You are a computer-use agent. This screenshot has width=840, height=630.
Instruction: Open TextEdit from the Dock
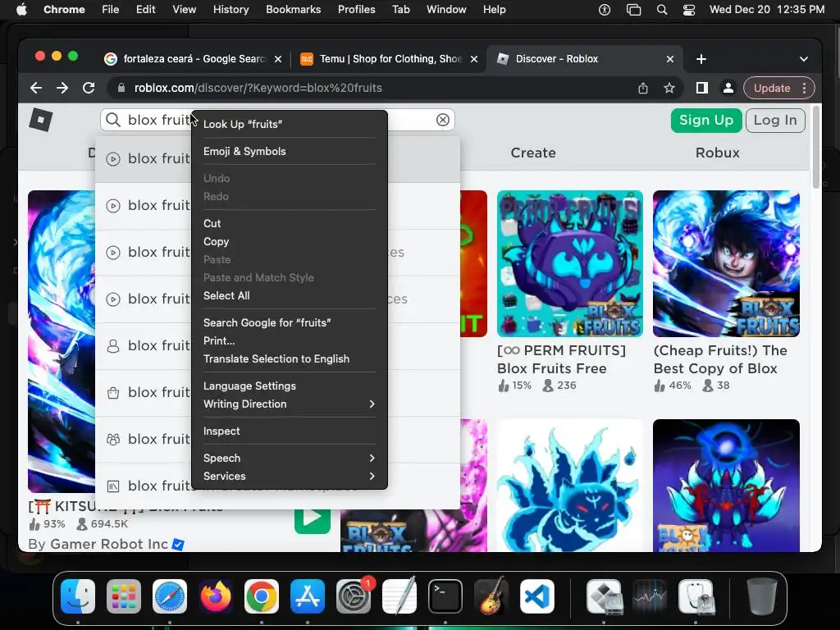(x=399, y=596)
